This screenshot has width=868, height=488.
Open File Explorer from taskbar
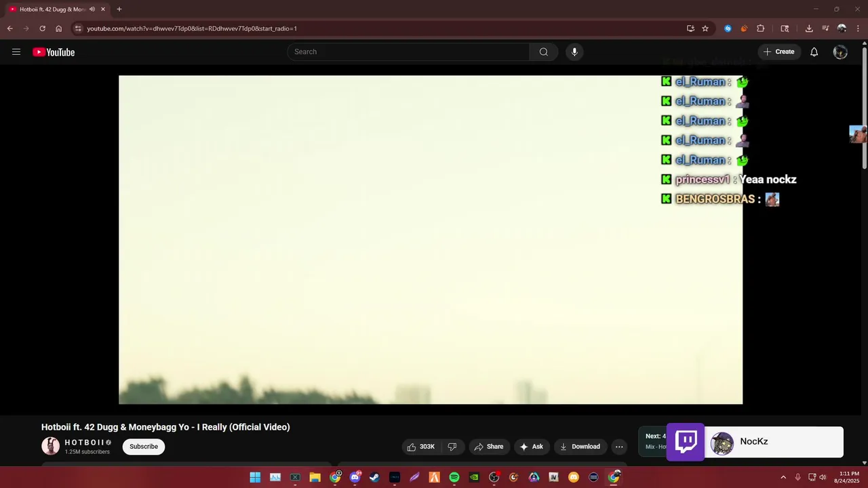tap(315, 477)
